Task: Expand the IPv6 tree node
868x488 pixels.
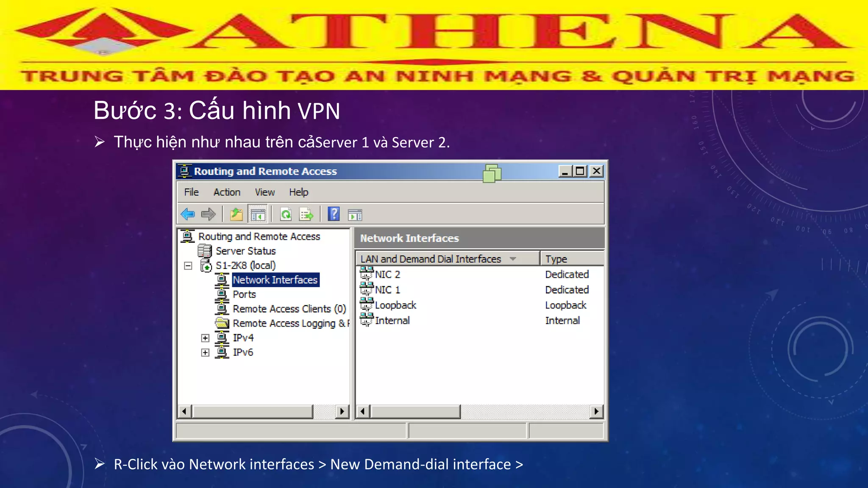Action: pyautogui.click(x=205, y=352)
